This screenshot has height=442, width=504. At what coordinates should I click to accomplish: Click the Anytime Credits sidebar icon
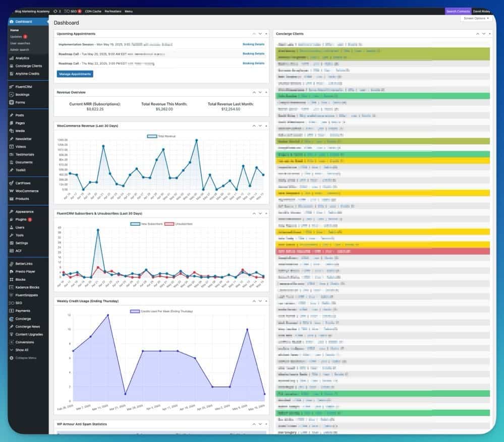[x=12, y=74]
